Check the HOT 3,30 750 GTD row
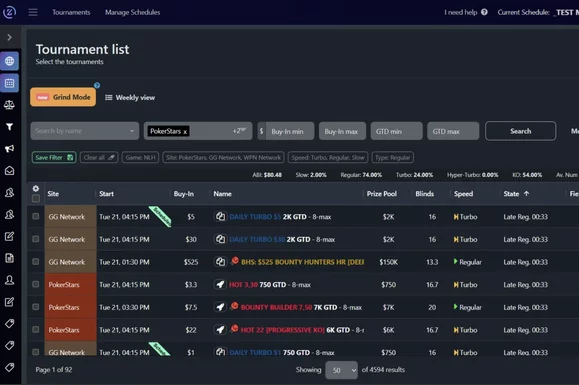 point(36,284)
